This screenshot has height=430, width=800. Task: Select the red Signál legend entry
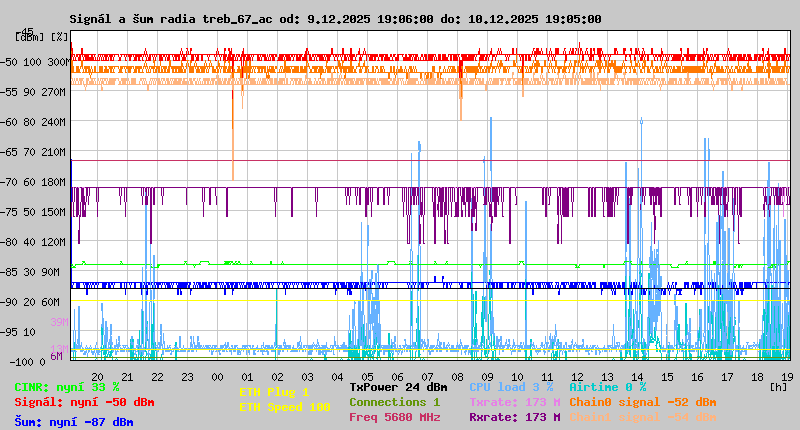pos(84,402)
